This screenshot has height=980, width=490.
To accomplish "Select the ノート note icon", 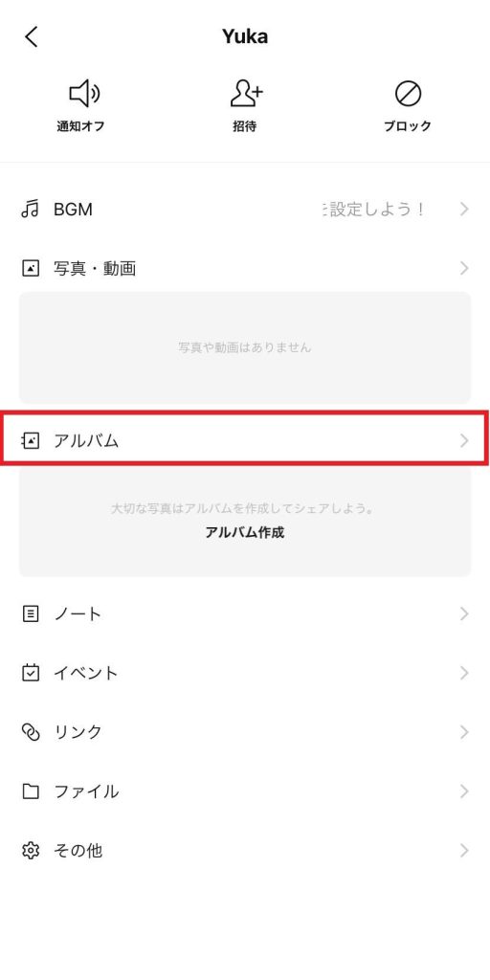I will click(30, 613).
